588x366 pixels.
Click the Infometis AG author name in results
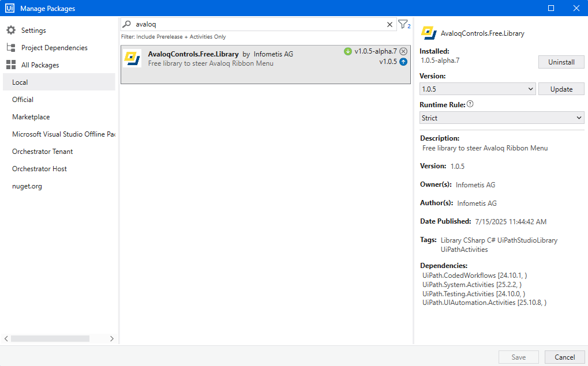click(274, 54)
